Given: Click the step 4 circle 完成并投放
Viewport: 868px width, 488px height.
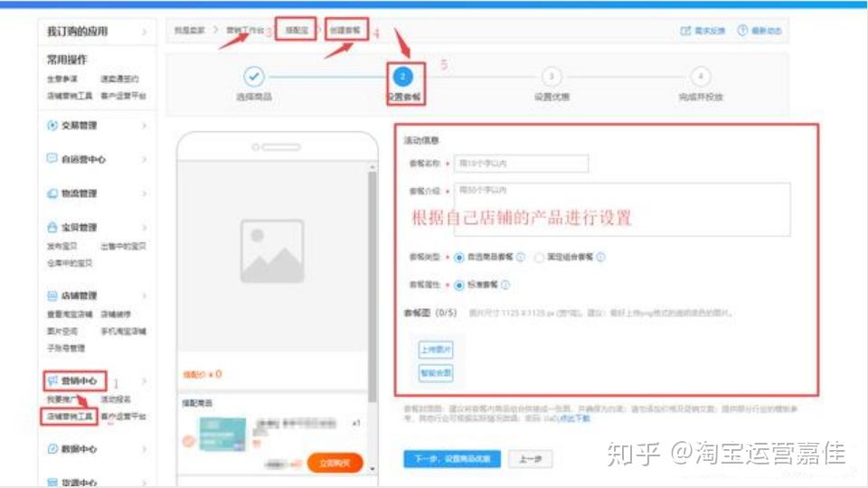Looking at the screenshot, I should [700, 76].
